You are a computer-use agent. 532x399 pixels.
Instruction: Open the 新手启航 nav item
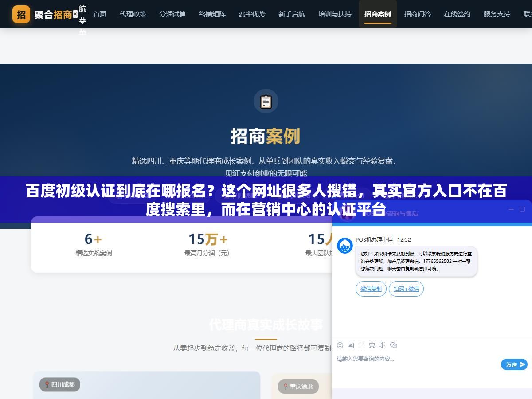pyautogui.click(x=292, y=14)
